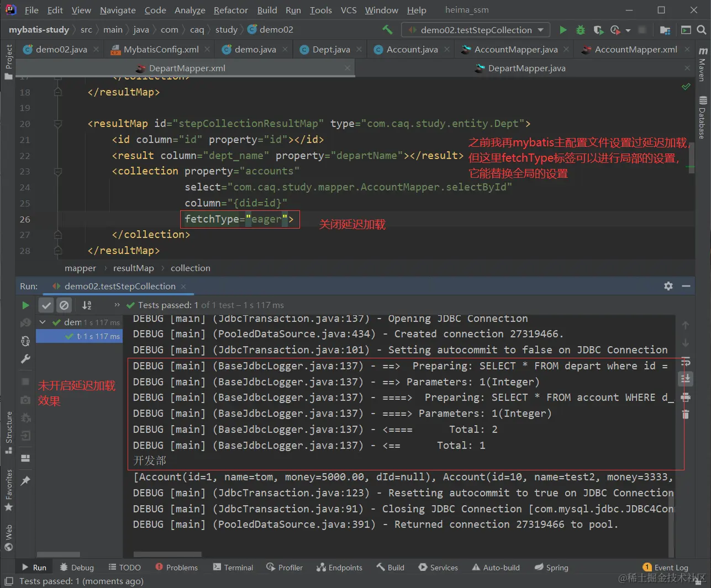Viewport: 711px width, 588px height.
Task: Sort tests alphabetically with the a-z icon
Action: click(87, 305)
